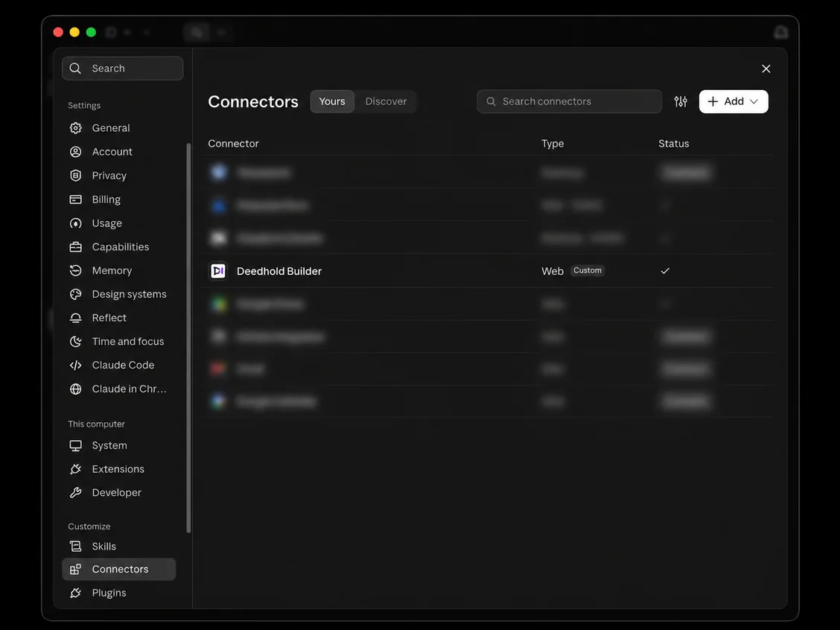Viewport: 840px width, 630px height.
Task: Click the Status column header
Action: click(x=673, y=144)
